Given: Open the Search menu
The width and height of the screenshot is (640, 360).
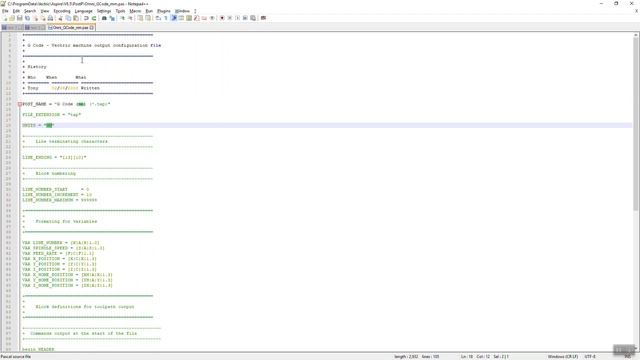Looking at the screenshot, I should 30,11.
